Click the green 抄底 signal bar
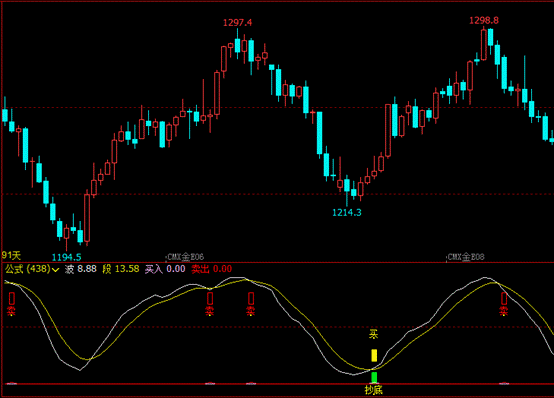This screenshot has height=398, width=554. (x=374, y=377)
